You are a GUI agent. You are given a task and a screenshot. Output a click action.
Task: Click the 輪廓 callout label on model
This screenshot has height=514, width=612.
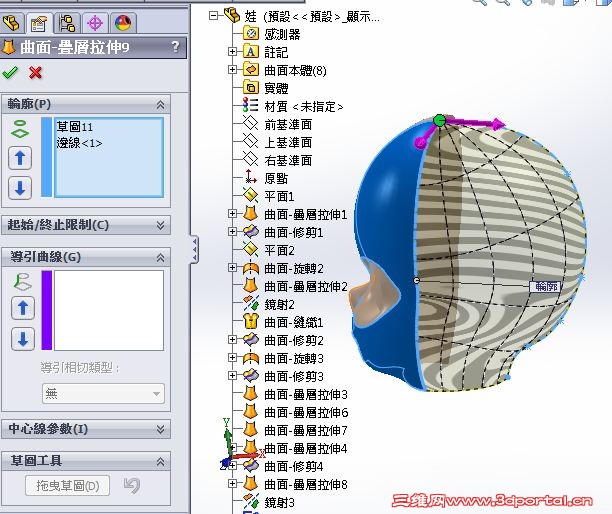545,287
